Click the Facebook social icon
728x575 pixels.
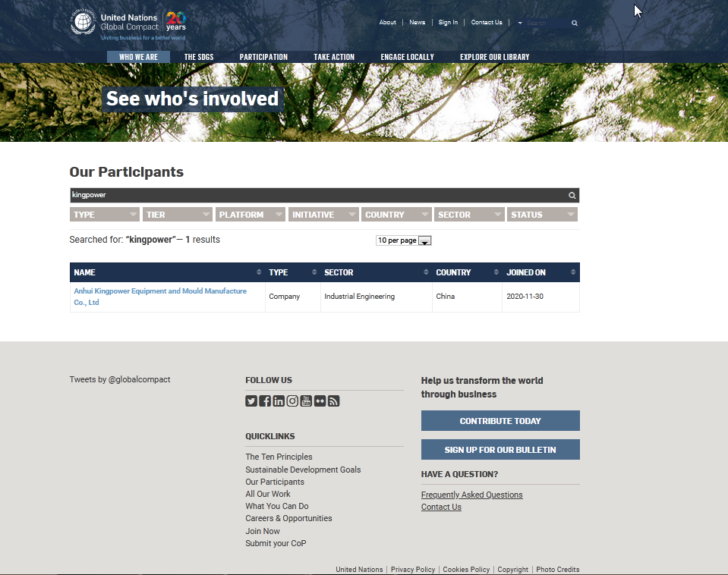pos(265,401)
